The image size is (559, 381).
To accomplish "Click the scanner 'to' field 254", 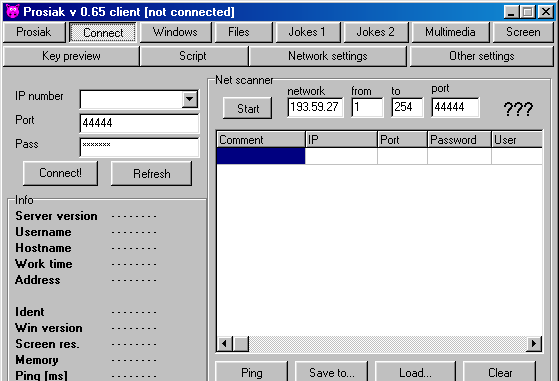I will click(407, 107).
